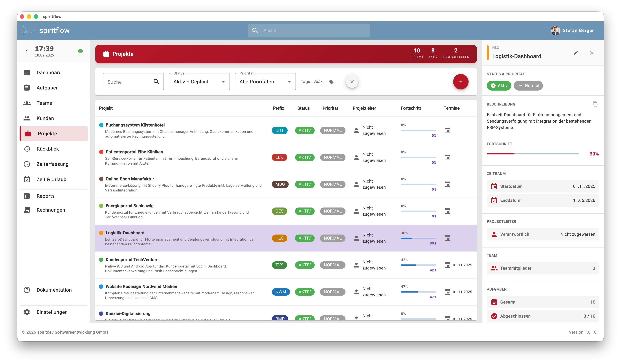Collapse the sidebar with the left chevron
This screenshot has width=621, height=364.
point(27,51)
